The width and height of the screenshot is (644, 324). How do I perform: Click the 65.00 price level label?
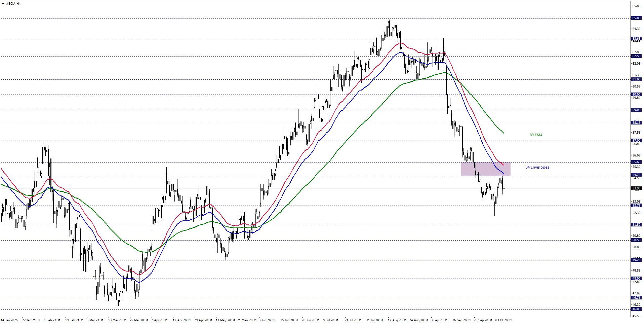(x=636, y=18)
